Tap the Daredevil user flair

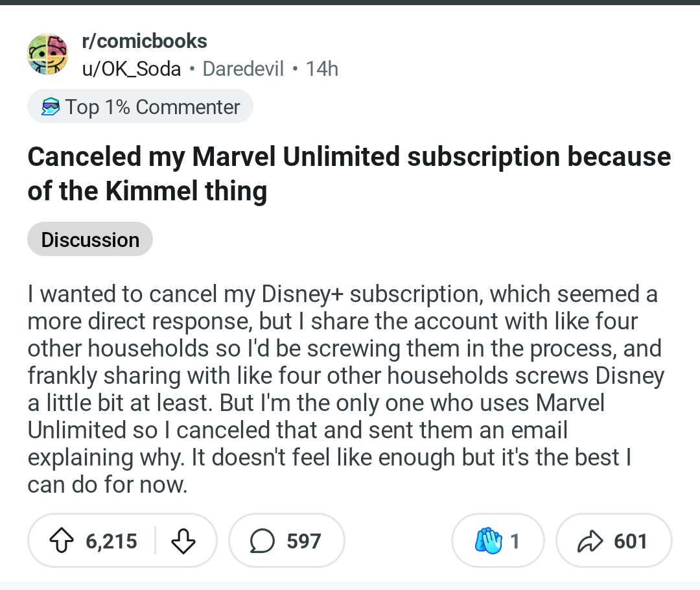tap(243, 69)
